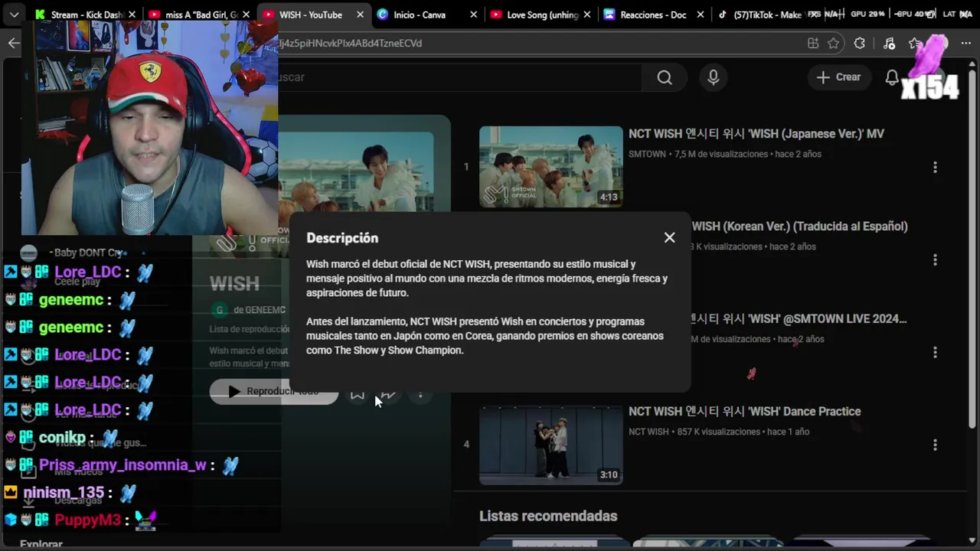Image resolution: width=980 pixels, height=551 pixels.
Task: Click the Listas recomendadas heading
Action: pyautogui.click(x=548, y=517)
